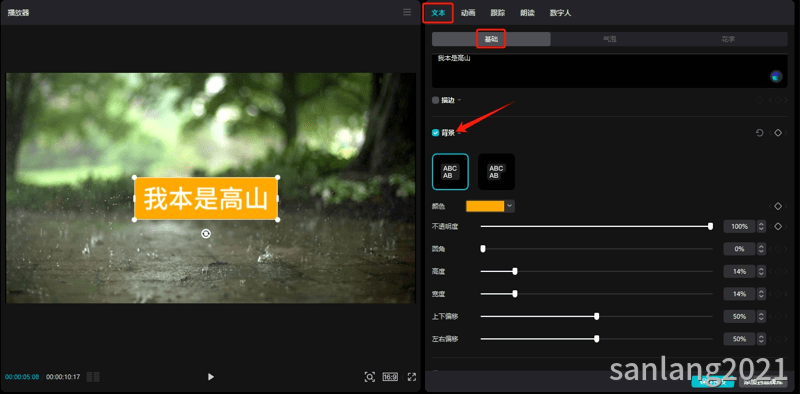Click the 0% corner radius value field
The height and width of the screenshot is (394, 800).
[739, 249]
